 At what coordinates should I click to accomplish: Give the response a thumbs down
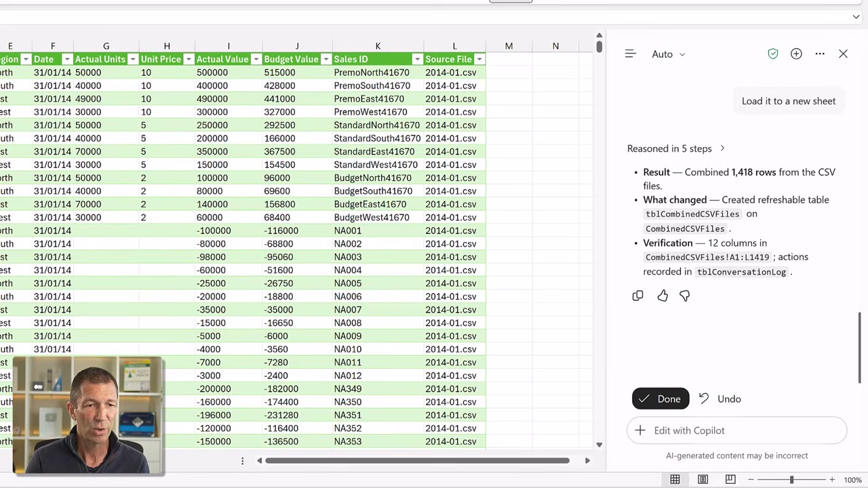click(x=685, y=296)
